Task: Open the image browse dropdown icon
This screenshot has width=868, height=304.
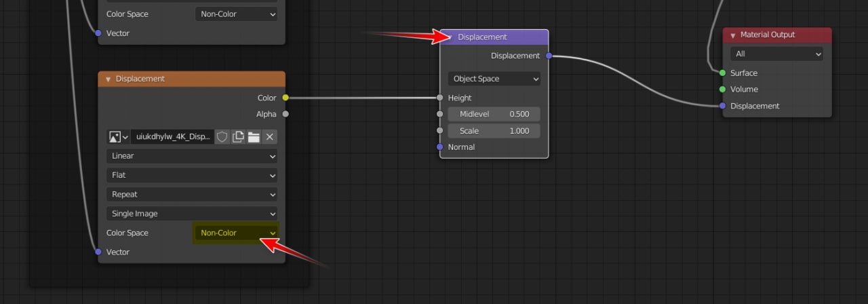Action: click(x=118, y=136)
